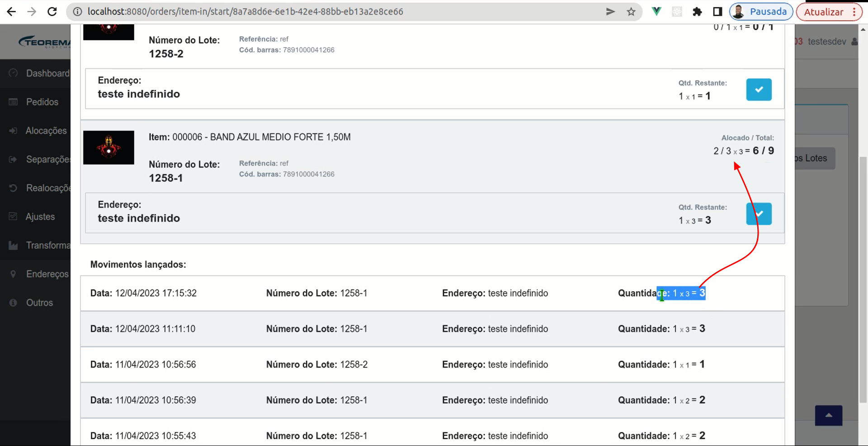Click the Alocações arrow-in icon
Image resolution: width=868 pixels, height=446 pixels.
13,130
